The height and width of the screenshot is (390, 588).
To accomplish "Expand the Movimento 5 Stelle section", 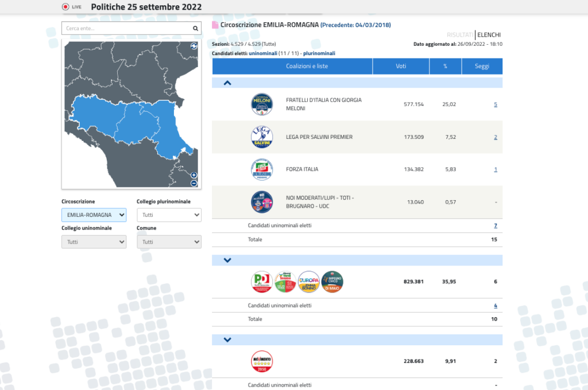I will pyautogui.click(x=227, y=340).
